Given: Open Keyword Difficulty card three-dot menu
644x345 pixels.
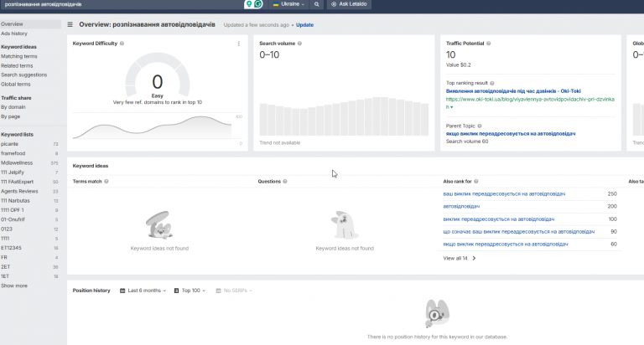Looking at the screenshot, I should pos(239,44).
